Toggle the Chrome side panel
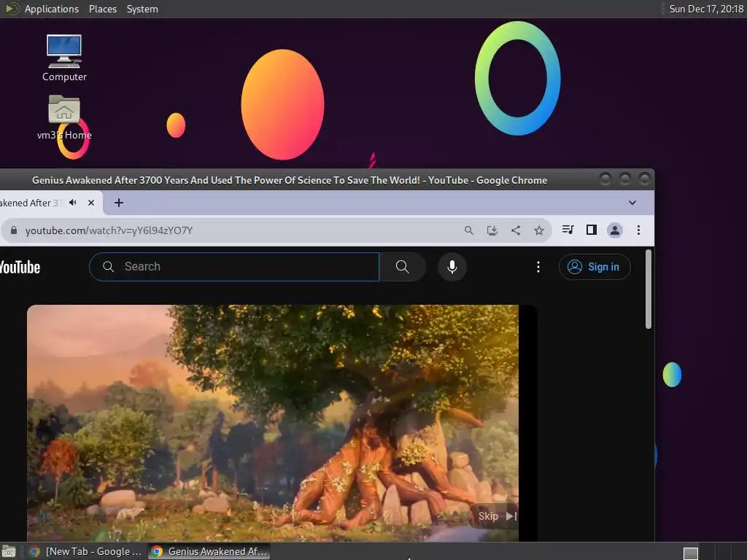Screen dimensions: 747x560 pyautogui.click(x=591, y=230)
